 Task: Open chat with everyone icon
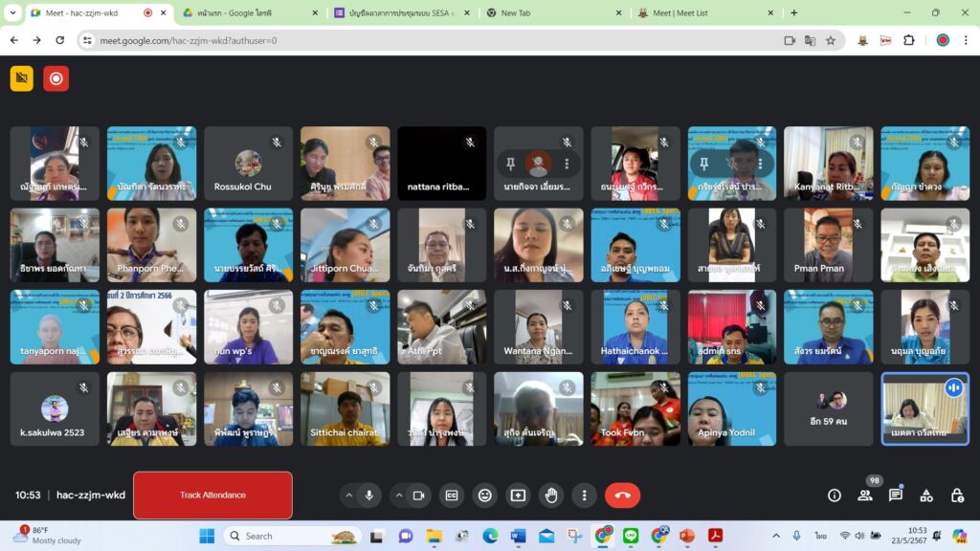[x=896, y=496]
